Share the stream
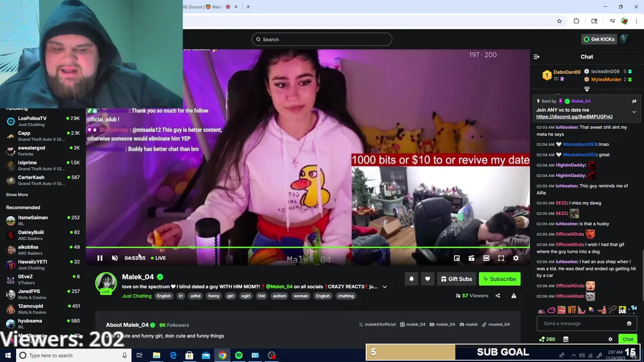 point(498,296)
